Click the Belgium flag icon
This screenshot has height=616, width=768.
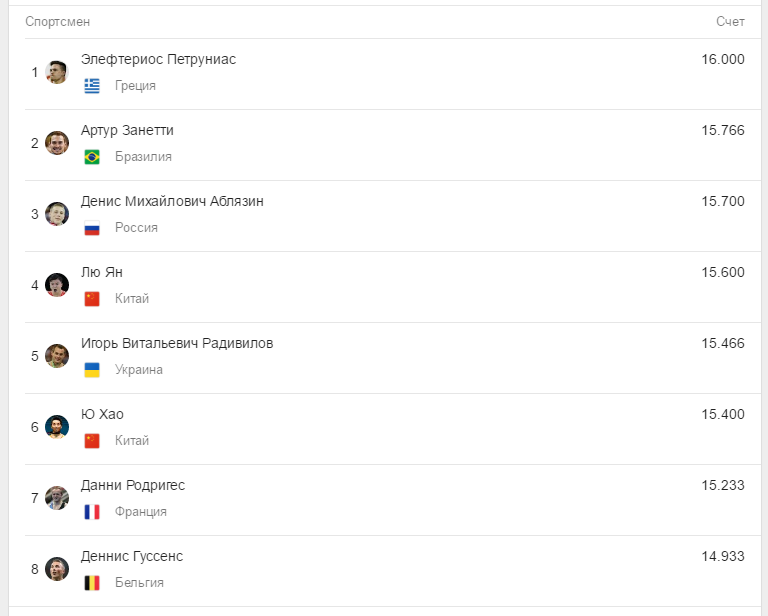[x=92, y=583]
